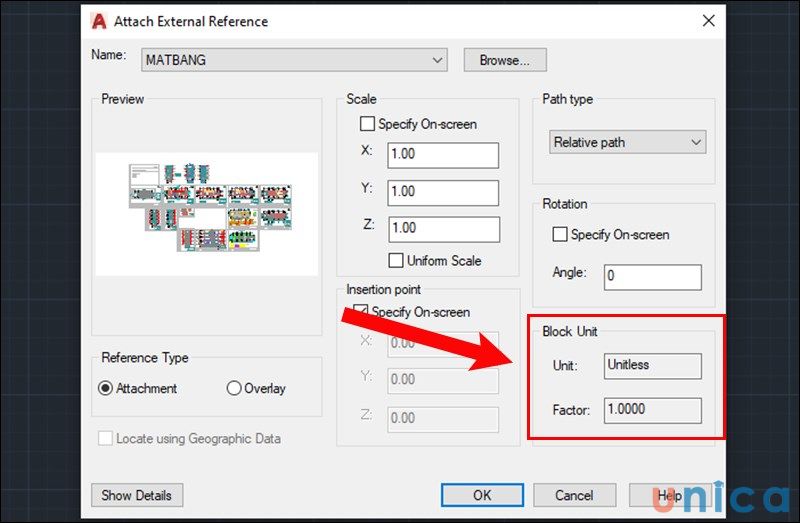Screen dimensions: 800x523
Task: Click the Browse... button
Action: [505, 60]
